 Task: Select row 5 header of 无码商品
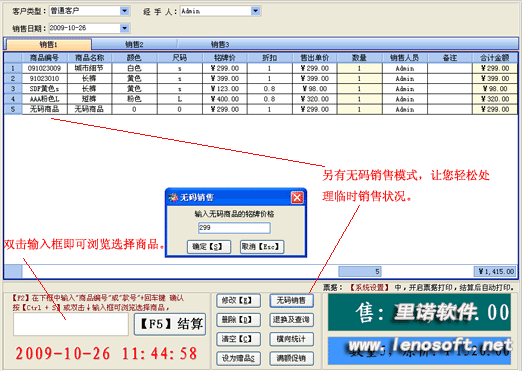click(13, 109)
